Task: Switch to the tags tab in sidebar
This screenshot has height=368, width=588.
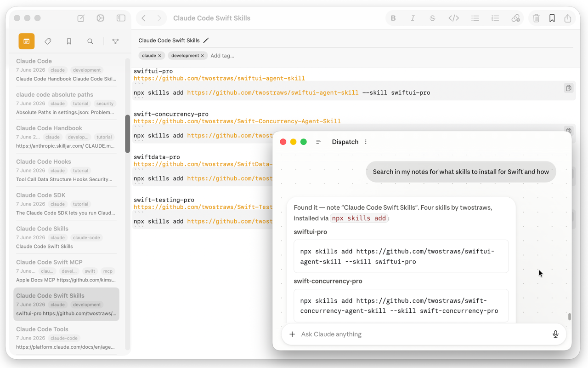Action: click(48, 41)
